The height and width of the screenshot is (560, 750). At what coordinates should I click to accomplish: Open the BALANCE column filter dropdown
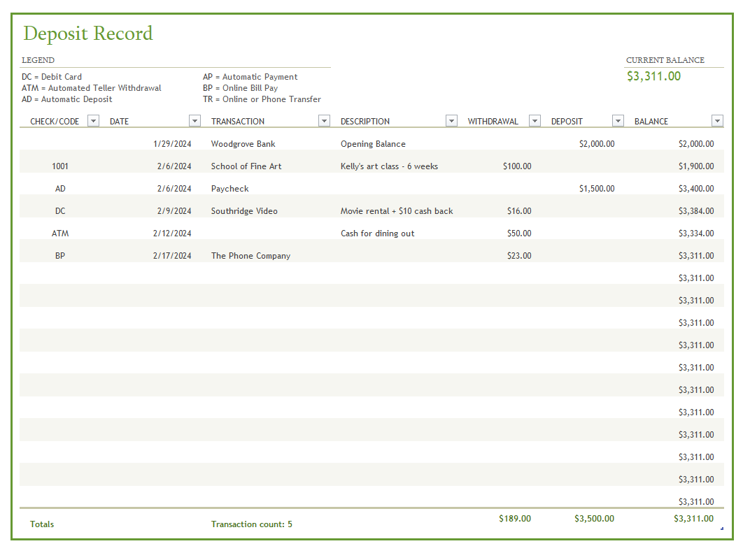(x=717, y=120)
